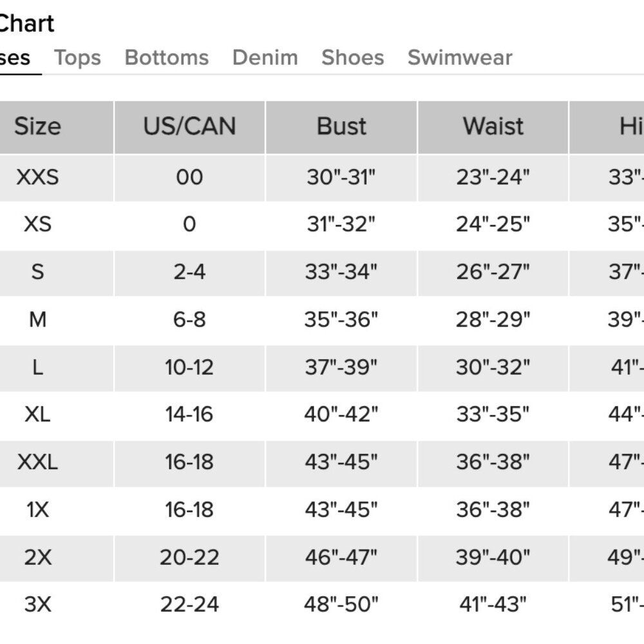The image size is (644, 644).
Task: Show the Shoes size chart
Action: [353, 57]
